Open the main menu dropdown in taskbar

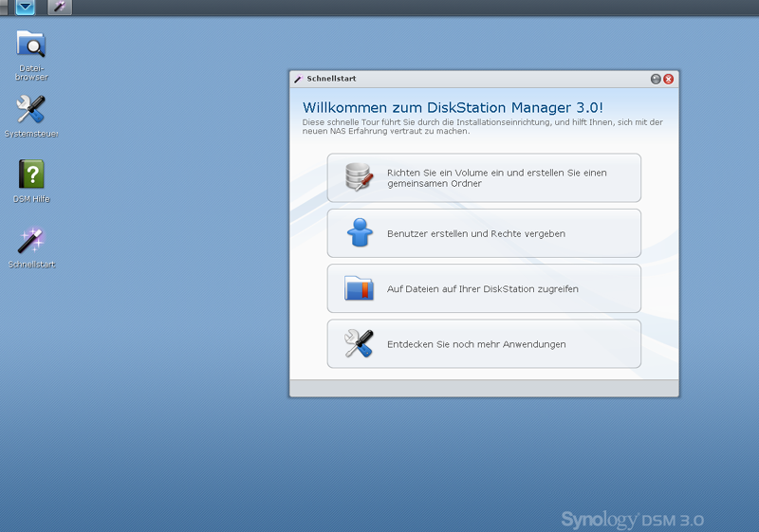(25, 8)
